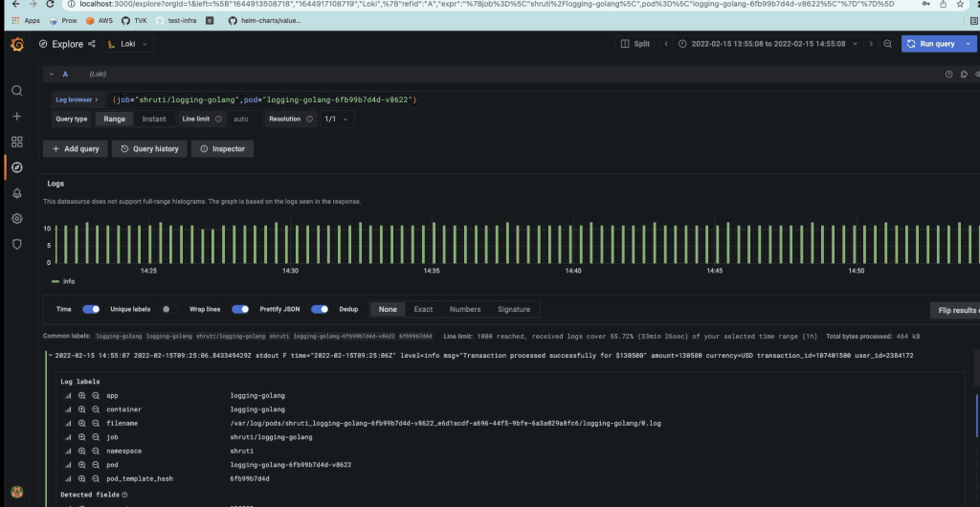Open the AWS bookmark
The width and height of the screenshot is (980, 507).
[x=100, y=21]
